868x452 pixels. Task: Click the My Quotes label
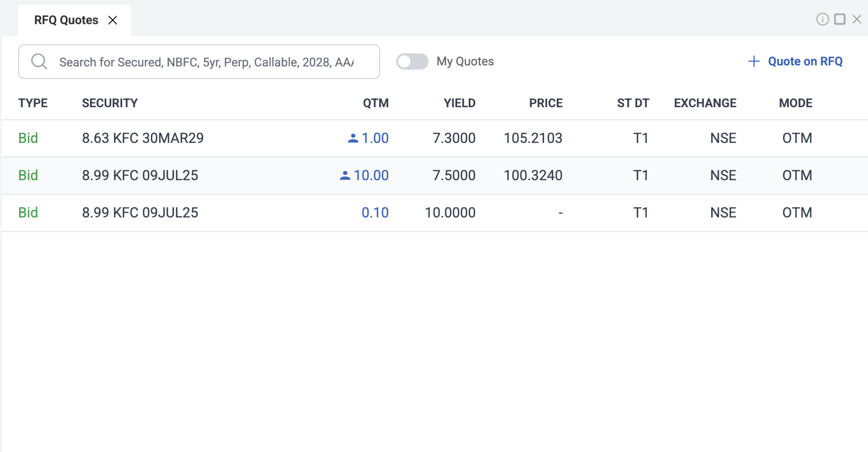point(465,61)
